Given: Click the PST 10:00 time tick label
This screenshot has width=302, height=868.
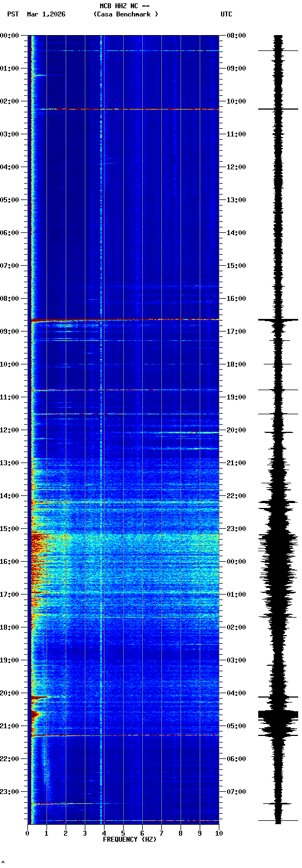Looking at the screenshot, I should 9,364.
